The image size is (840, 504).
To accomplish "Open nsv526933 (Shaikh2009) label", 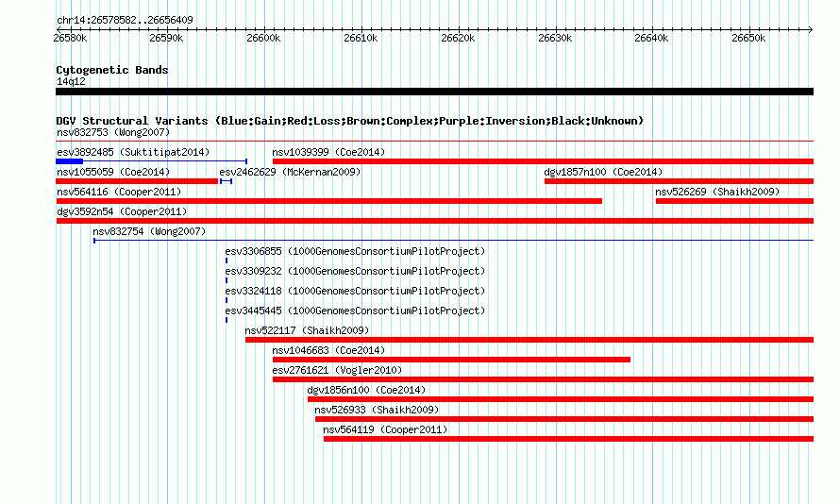I will click(377, 410).
